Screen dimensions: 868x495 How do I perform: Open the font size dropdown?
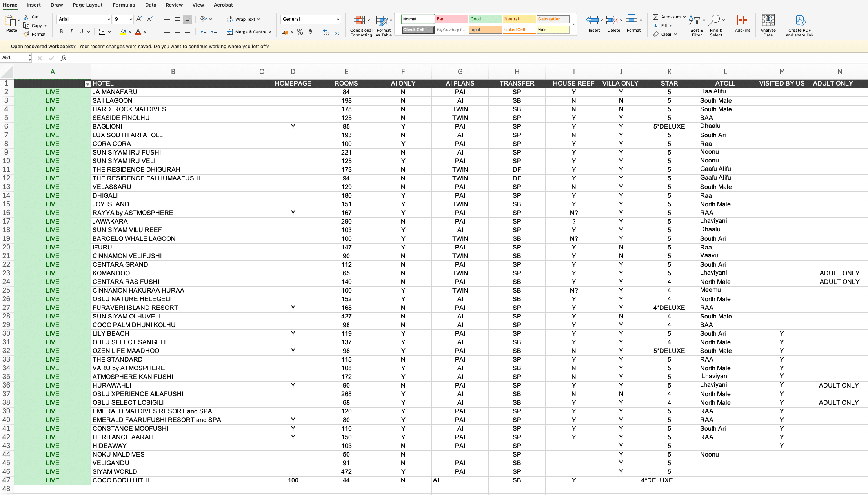click(x=131, y=19)
